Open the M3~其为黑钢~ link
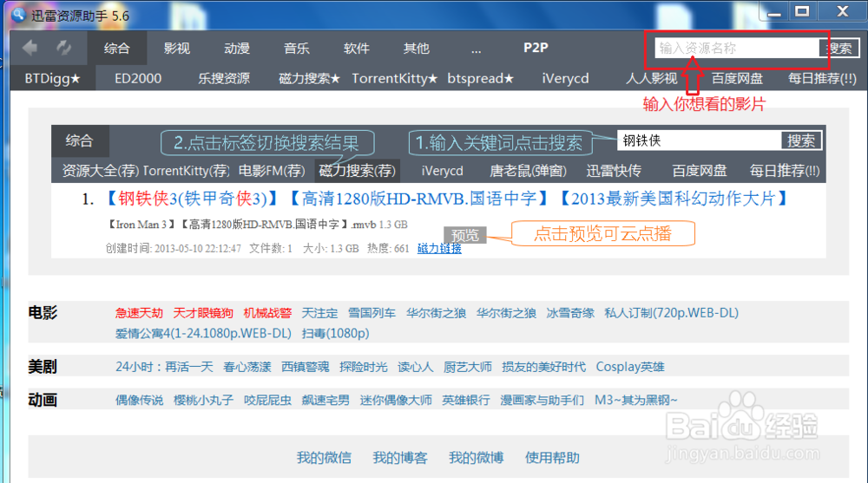The width and height of the screenshot is (868, 483). click(635, 400)
